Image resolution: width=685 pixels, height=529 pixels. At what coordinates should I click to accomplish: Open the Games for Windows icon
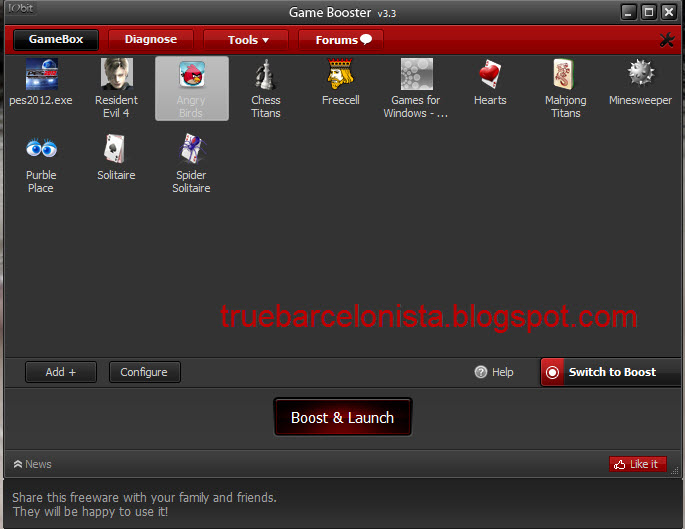[x=417, y=74]
